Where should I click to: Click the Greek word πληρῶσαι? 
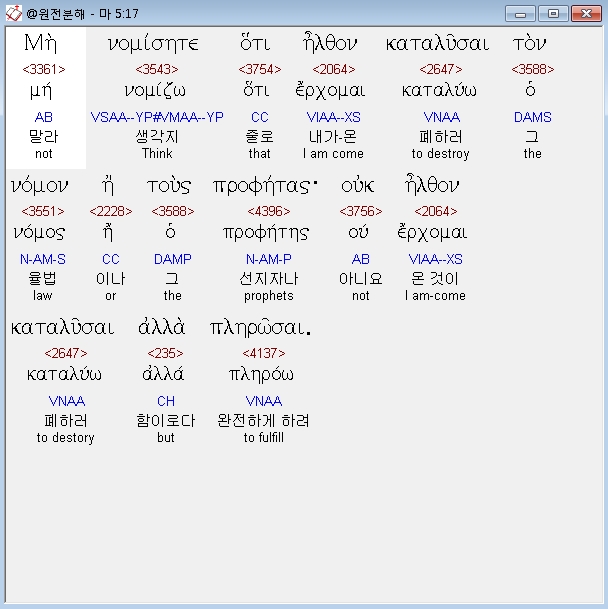(x=260, y=328)
